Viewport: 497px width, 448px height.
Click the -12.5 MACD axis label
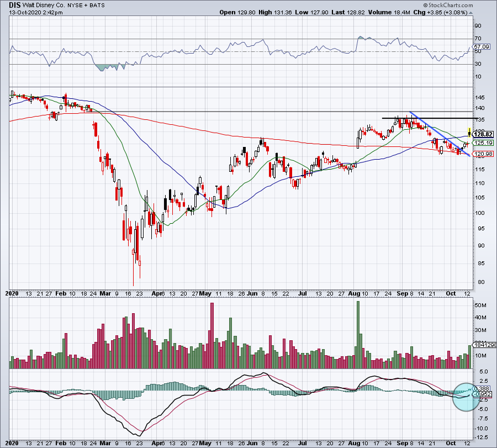(x=481, y=438)
